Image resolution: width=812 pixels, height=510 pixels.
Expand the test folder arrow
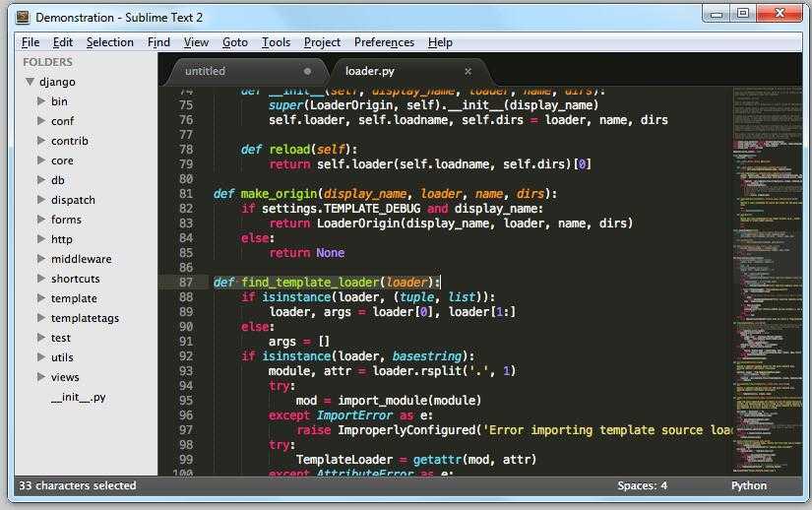[x=41, y=337]
